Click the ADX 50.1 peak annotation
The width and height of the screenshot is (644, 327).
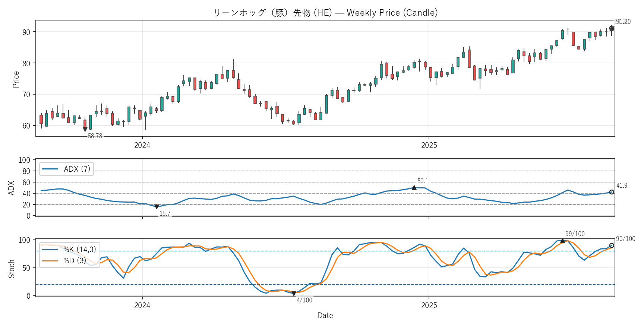click(x=423, y=181)
